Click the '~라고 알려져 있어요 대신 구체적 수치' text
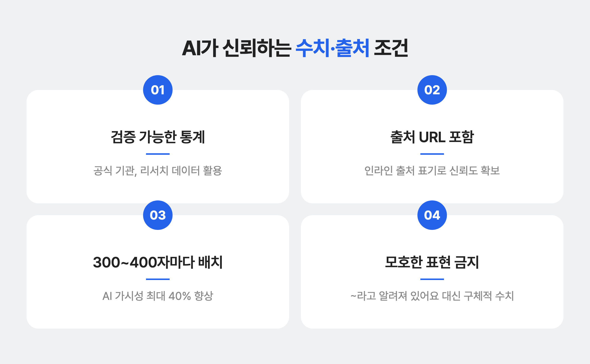The height and width of the screenshot is (364, 590). tap(432, 296)
